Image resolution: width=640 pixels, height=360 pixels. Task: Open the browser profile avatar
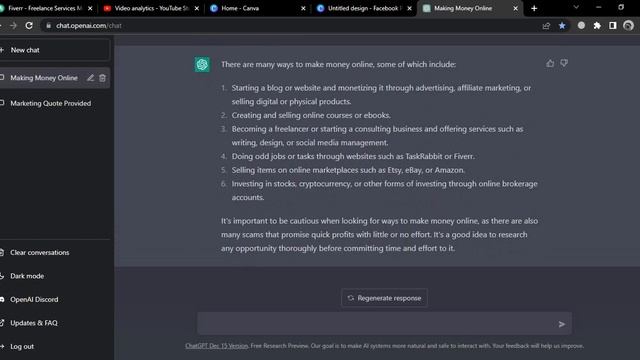coord(629,25)
